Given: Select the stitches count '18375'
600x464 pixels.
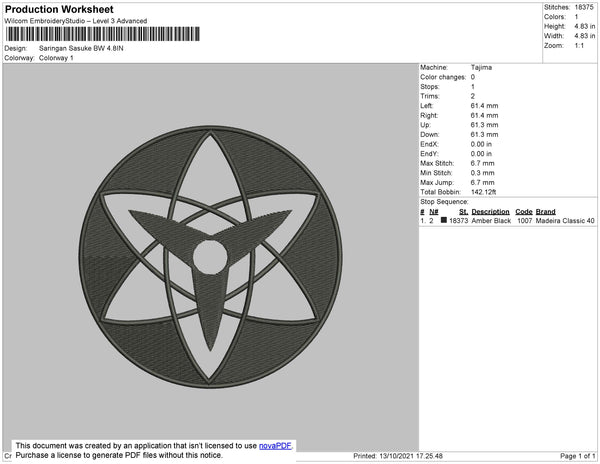Looking at the screenshot, I should click(x=584, y=7).
